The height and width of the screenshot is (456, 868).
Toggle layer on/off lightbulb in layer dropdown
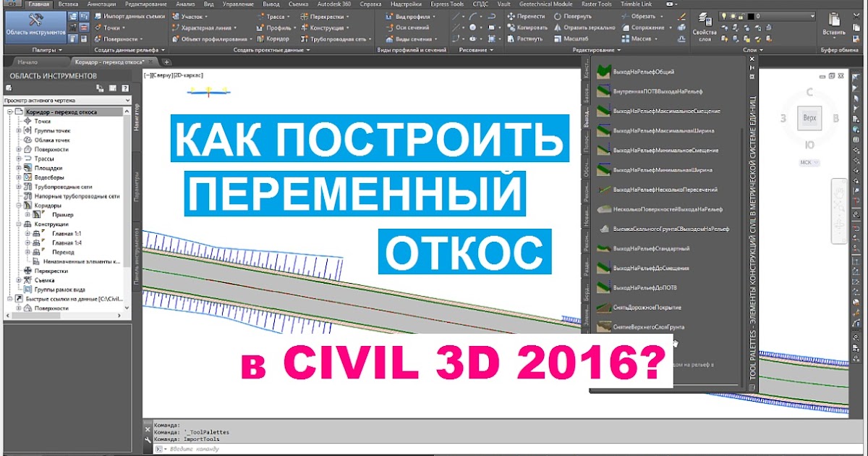723,15
